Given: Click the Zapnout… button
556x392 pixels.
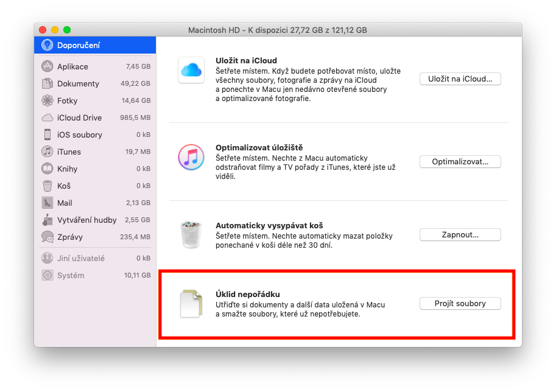Looking at the screenshot, I should tap(460, 234).
